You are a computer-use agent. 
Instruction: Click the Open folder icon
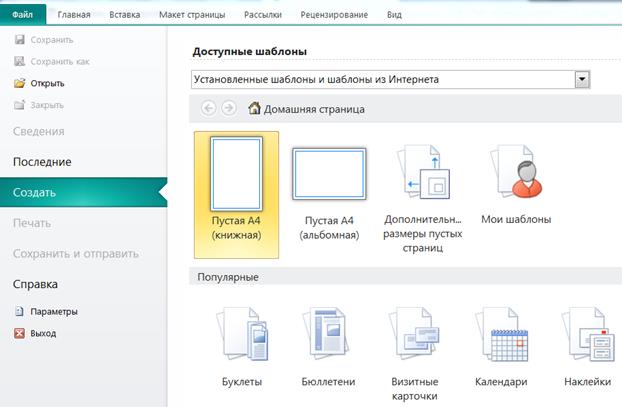click(19, 83)
